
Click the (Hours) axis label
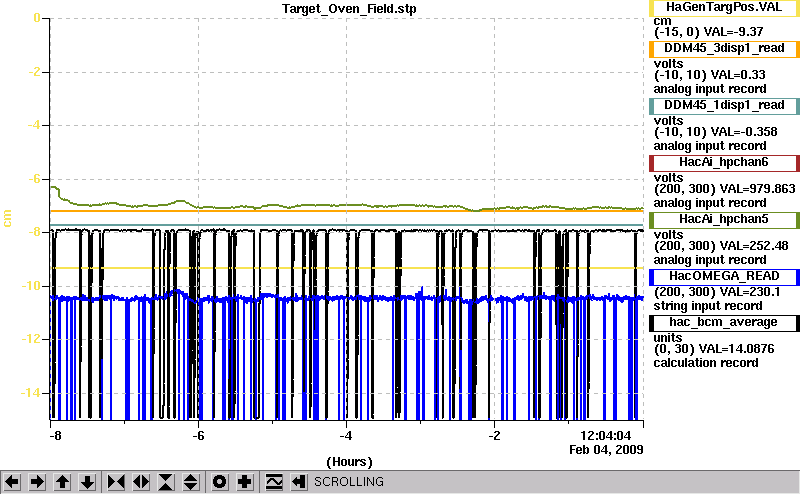click(x=349, y=462)
